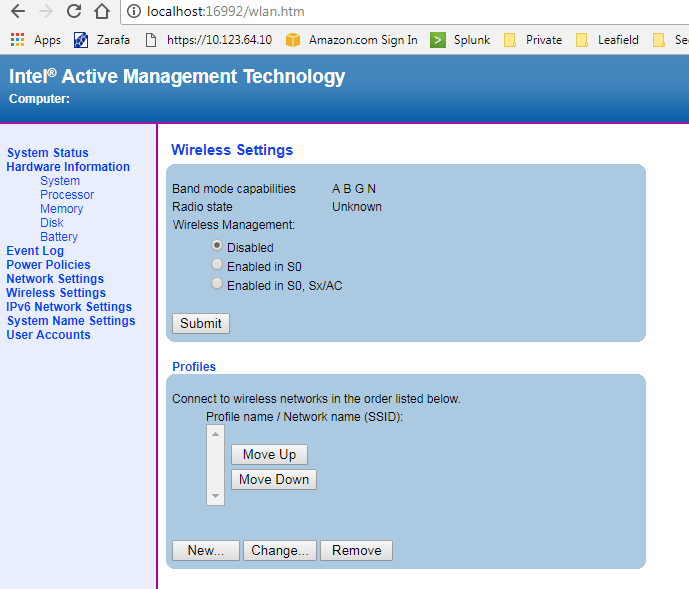Open Battery hardware sub-link
This screenshot has width=689, height=589.
click(59, 237)
